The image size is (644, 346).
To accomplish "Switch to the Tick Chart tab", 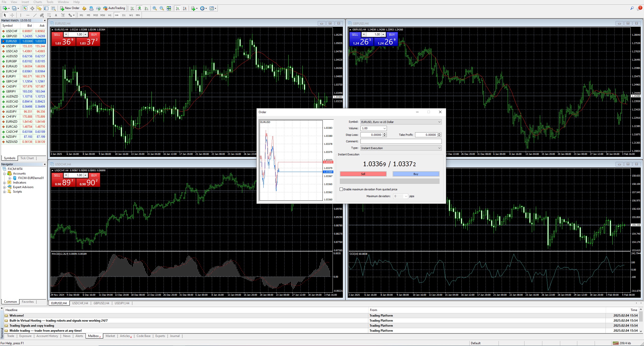I will [x=27, y=158].
